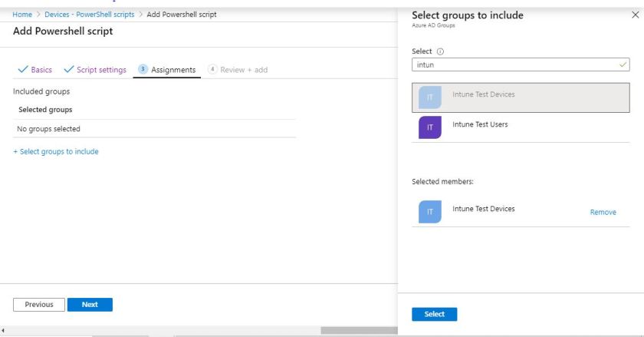Click the green checkmark in search field

point(623,66)
